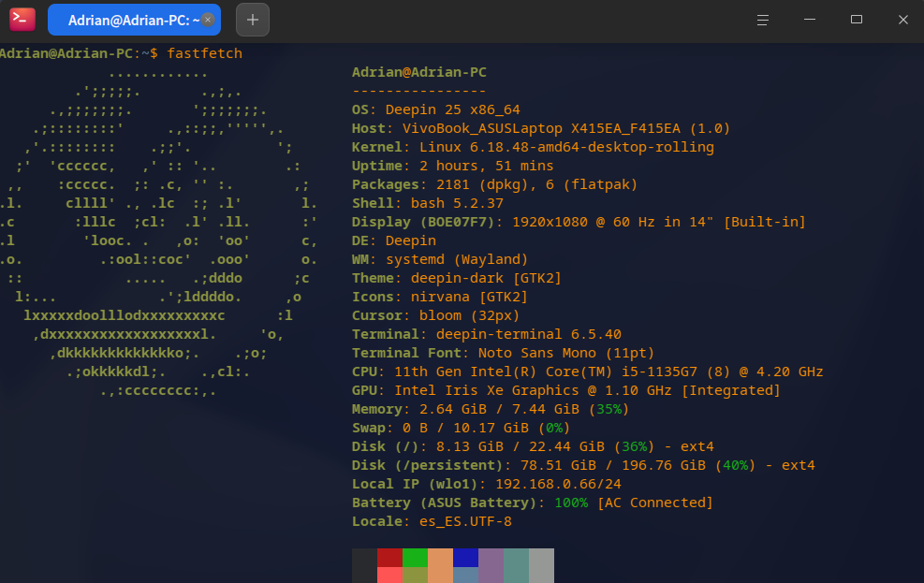Click the 'Terminal Font: Noto Sans Mono' line
This screenshot has width=924, height=583.
pyautogui.click(x=504, y=354)
